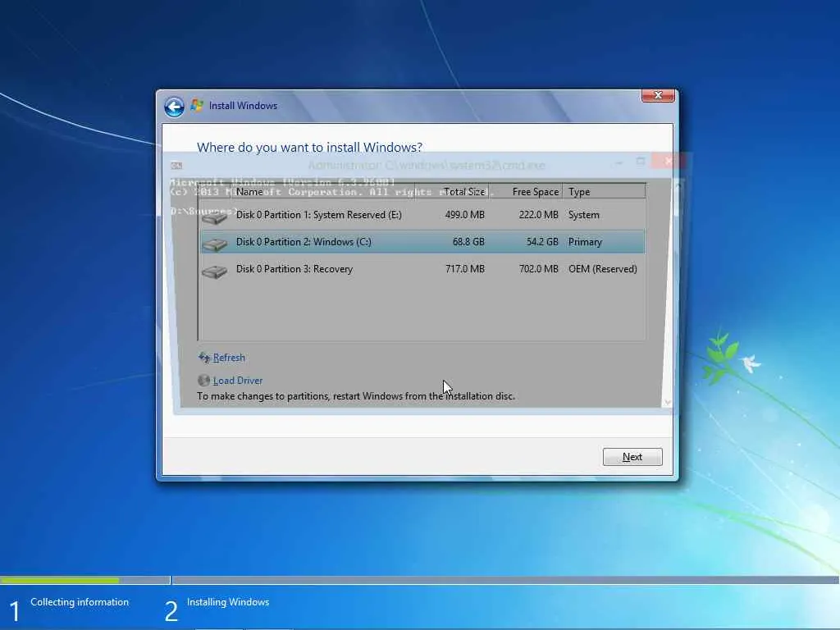Click the cmd.exe window title bar text

point(427,166)
